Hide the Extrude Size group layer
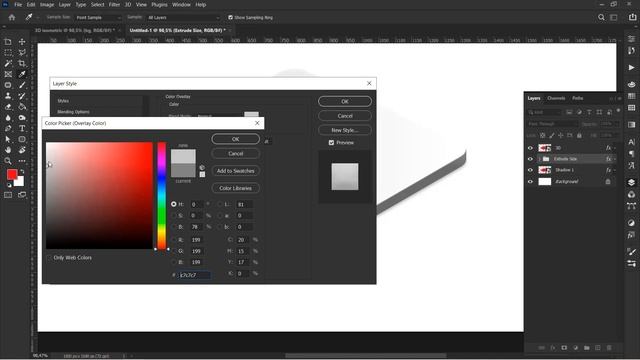 click(x=530, y=159)
